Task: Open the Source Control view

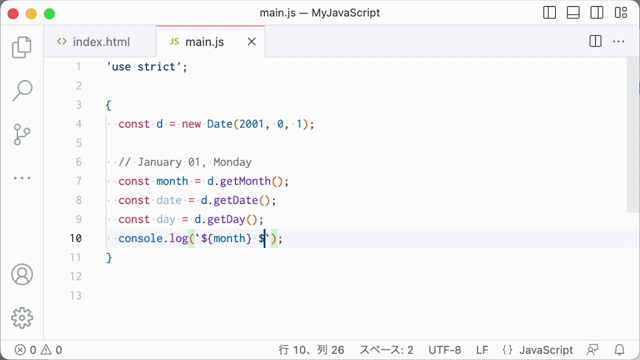Action: (22, 134)
